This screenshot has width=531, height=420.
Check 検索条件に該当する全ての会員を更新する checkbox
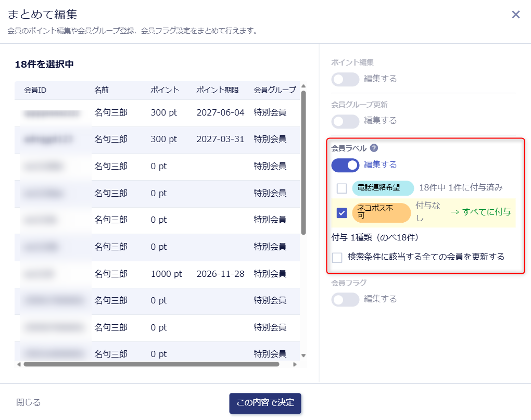(337, 258)
